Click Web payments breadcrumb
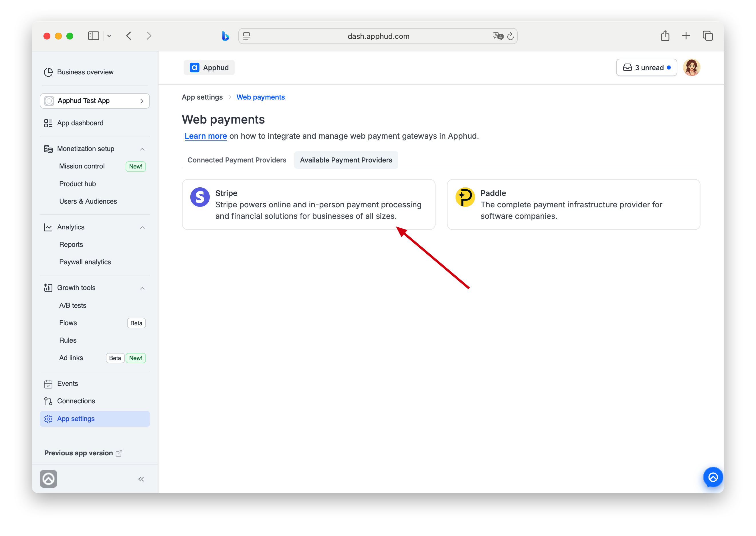The height and width of the screenshot is (536, 756). pyautogui.click(x=260, y=97)
